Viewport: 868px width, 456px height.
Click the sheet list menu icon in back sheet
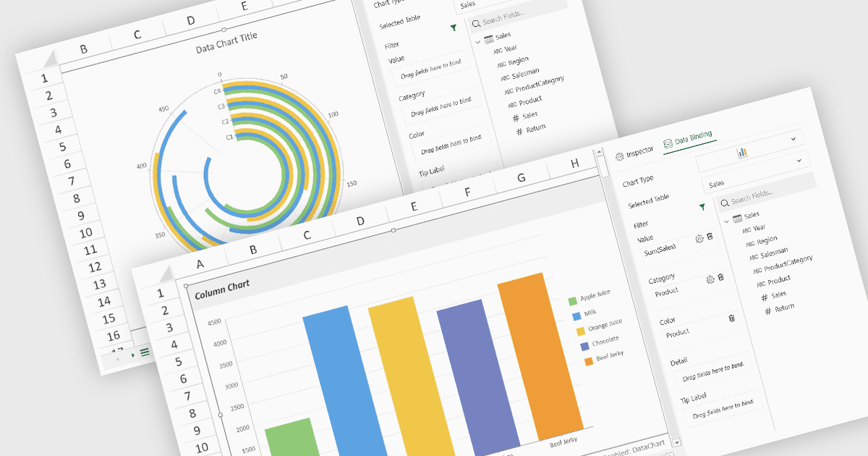click(x=145, y=352)
